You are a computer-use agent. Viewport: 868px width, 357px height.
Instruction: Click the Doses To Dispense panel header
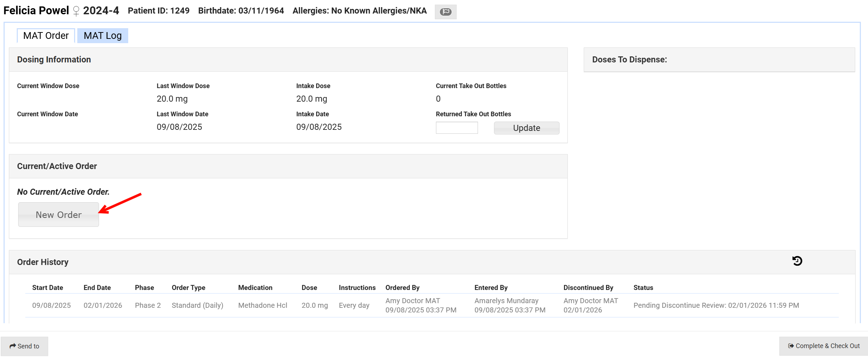pos(629,60)
